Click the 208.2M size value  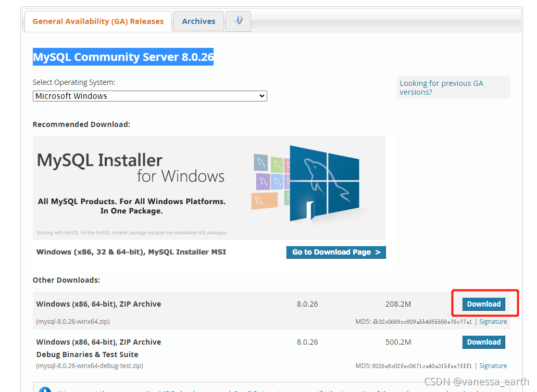click(x=398, y=304)
